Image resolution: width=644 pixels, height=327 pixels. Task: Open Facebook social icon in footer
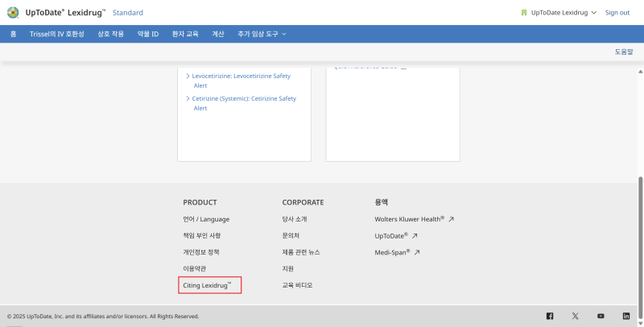point(550,316)
